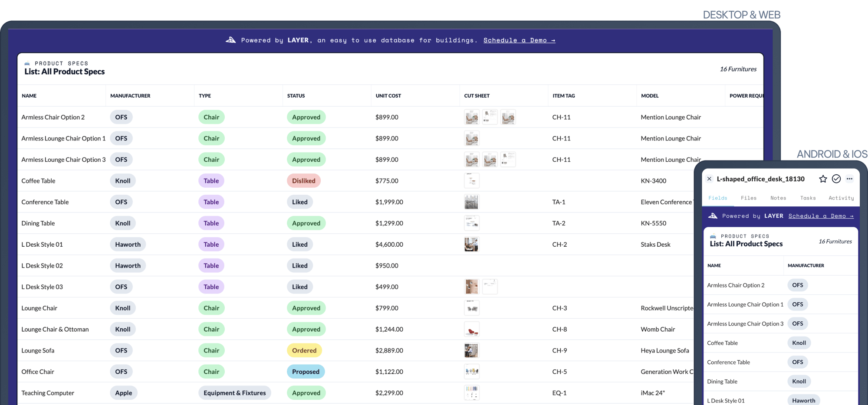Image resolution: width=868 pixels, height=405 pixels.
Task: Click MANUFACTURER column header in mobile view
Action: point(806,265)
